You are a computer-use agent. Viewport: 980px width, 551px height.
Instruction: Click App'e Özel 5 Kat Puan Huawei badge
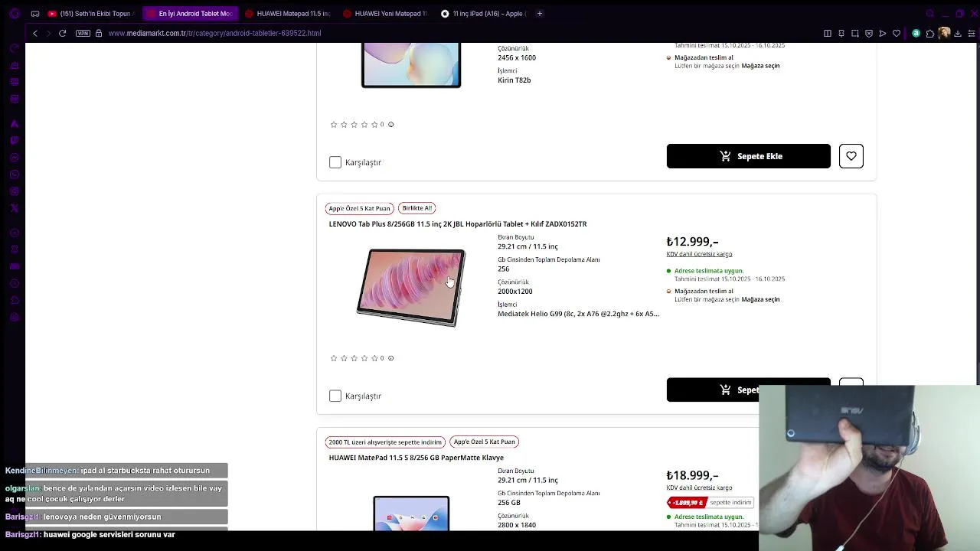485,442
